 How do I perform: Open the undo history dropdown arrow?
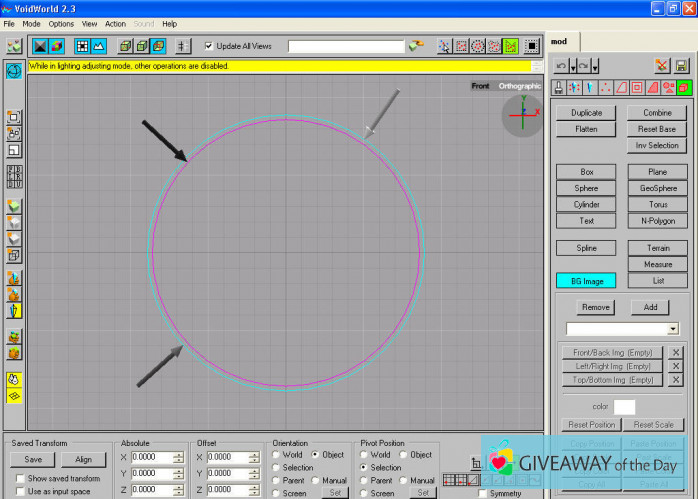tap(572, 68)
